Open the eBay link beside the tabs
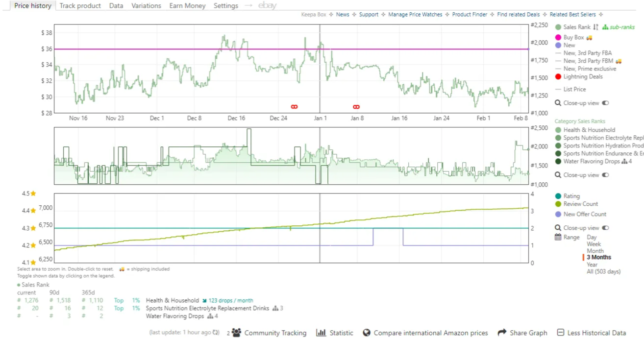This screenshot has width=644, height=338. [268, 6]
